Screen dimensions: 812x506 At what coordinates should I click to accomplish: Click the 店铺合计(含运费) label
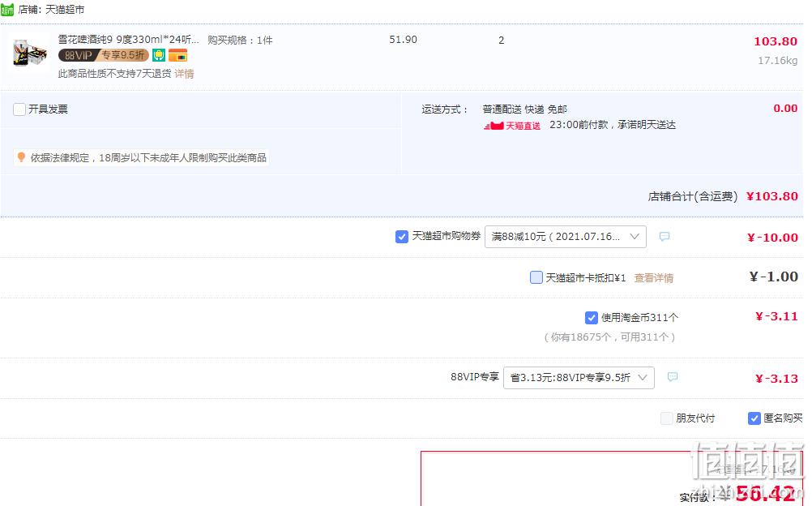(x=692, y=196)
